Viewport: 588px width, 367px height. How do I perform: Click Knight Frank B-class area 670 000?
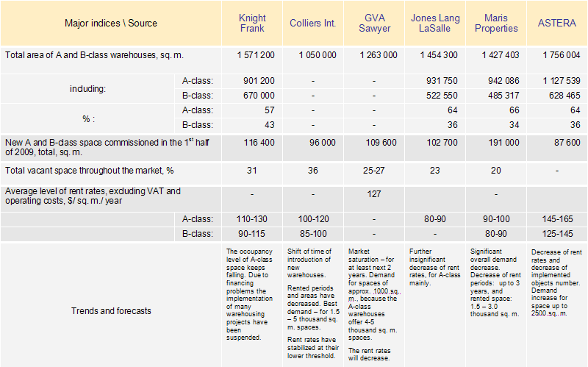259,96
